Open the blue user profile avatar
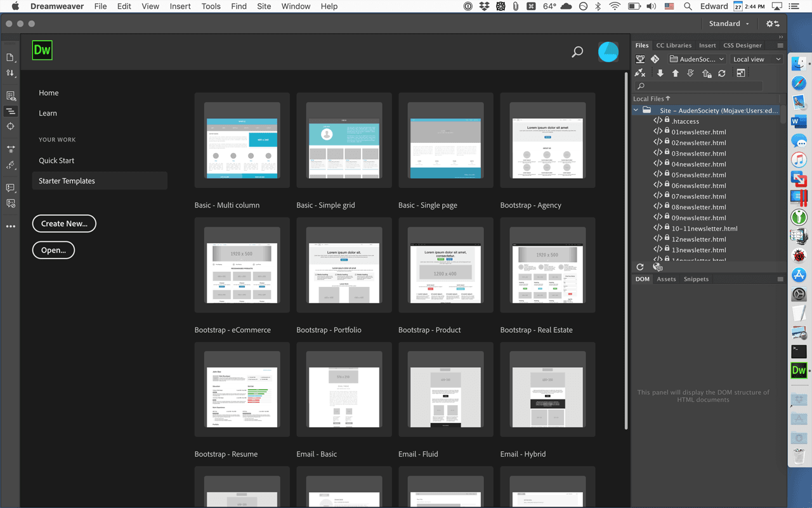812x508 pixels. [608, 52]
